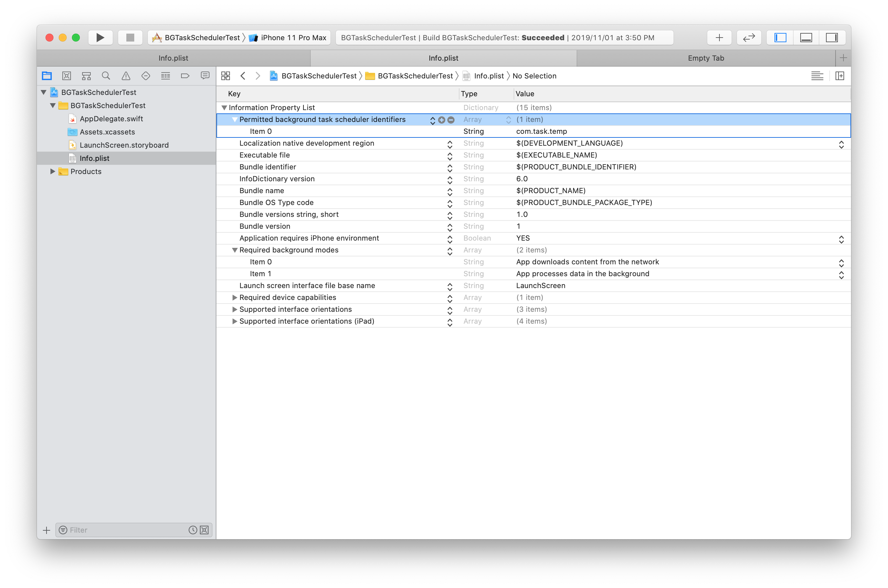Open the Breakpoint navigator icon
The image size is (888, 588).
pos(185,76)
